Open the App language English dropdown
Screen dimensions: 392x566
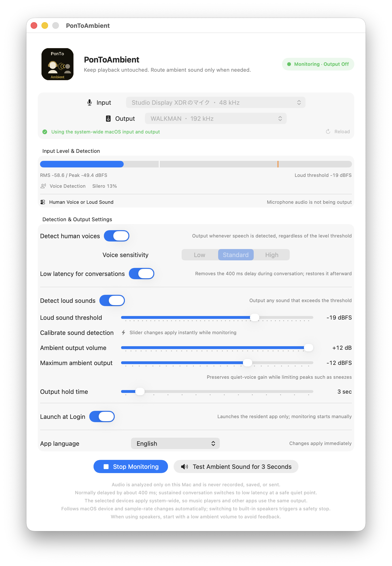point(175,444)
